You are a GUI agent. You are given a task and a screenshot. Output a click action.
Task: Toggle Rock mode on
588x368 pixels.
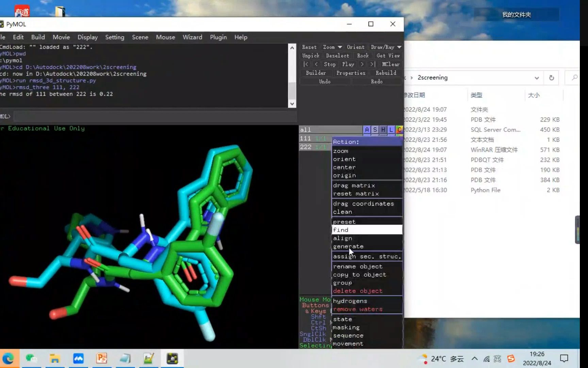363,56
